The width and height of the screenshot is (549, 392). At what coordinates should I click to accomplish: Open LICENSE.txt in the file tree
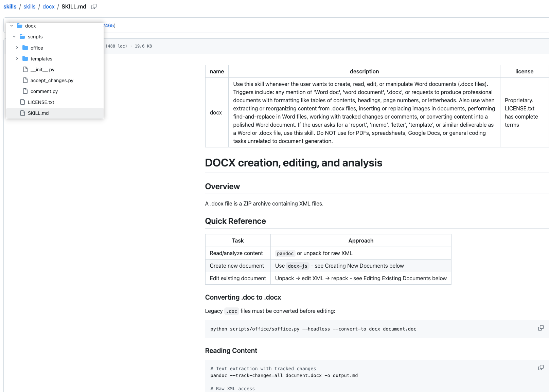pos(55,102)
